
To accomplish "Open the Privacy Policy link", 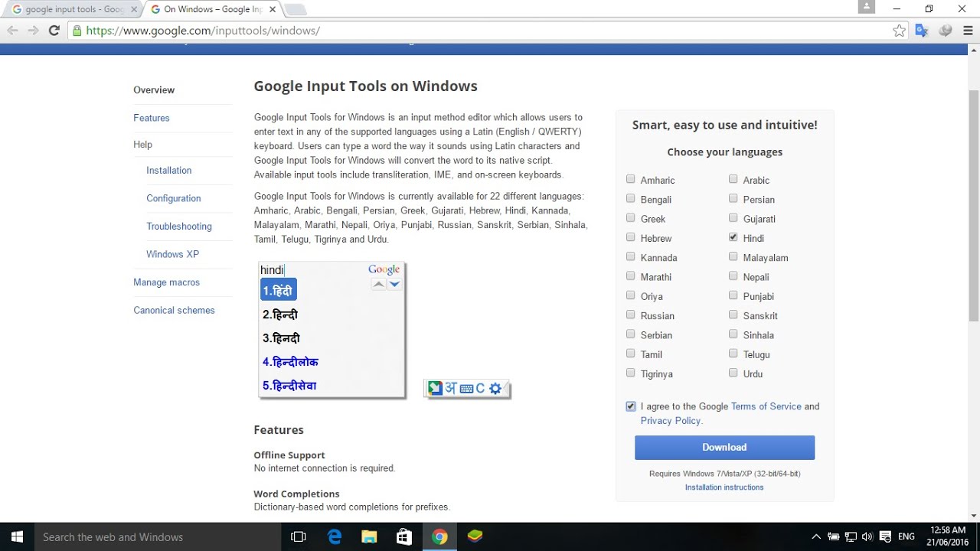I will click(x=671, y=420).
